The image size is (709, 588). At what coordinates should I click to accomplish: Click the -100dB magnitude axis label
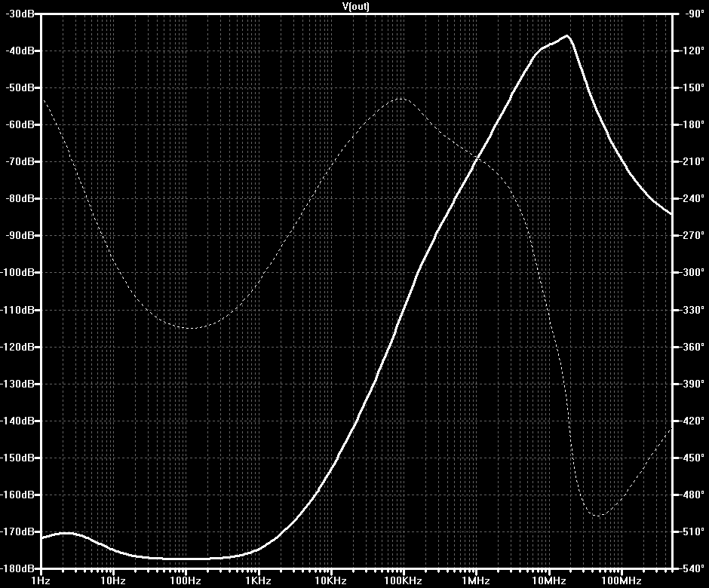pos(17,272)
